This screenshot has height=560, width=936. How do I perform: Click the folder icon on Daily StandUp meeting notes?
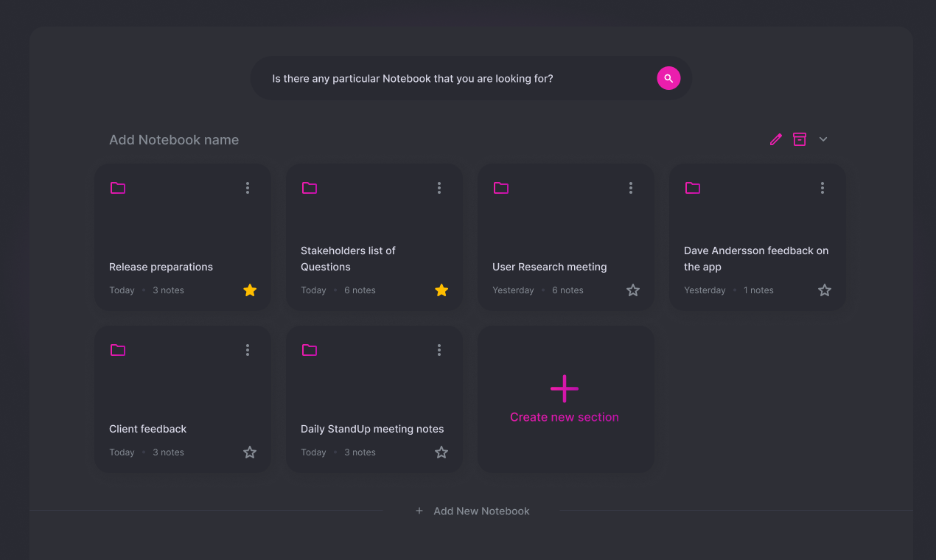[x=310, y=350]
